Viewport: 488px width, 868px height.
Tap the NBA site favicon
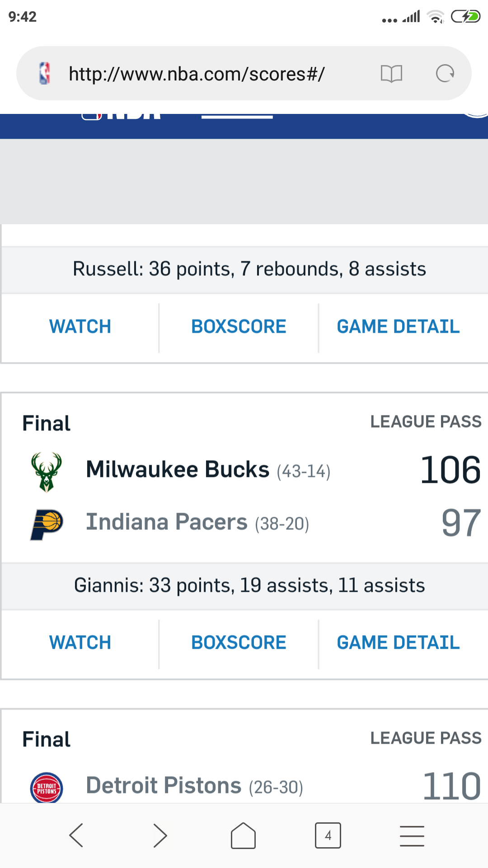(x=45, y=74)
